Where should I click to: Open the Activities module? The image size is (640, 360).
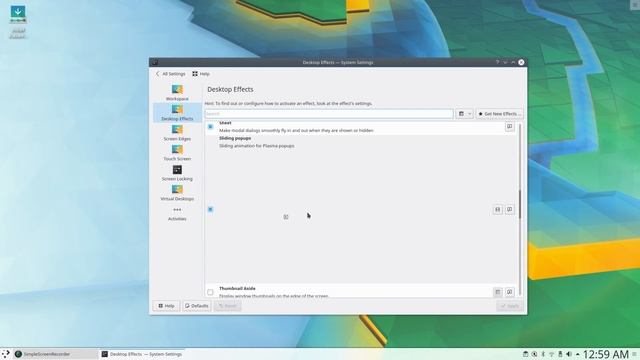pyautogui.click(x=177, y=214)
